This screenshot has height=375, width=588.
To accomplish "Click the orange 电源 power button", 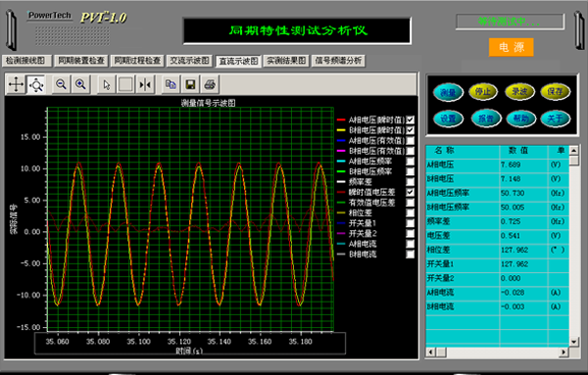I will [x=512, y=47].
